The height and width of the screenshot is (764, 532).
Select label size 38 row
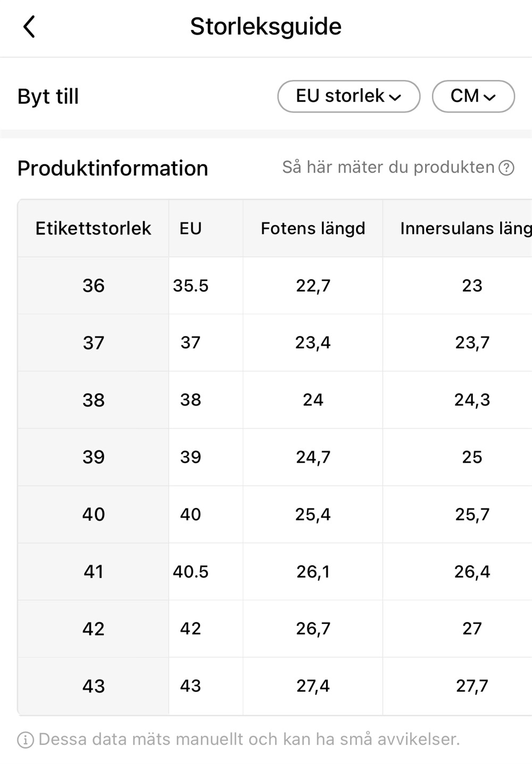tap(93, 400)
